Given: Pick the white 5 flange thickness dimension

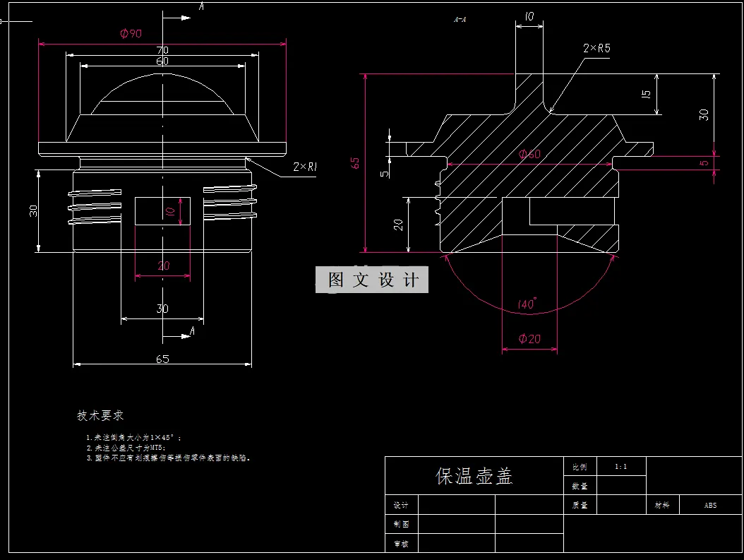Looking at the screenshot, I should [384, 174].
